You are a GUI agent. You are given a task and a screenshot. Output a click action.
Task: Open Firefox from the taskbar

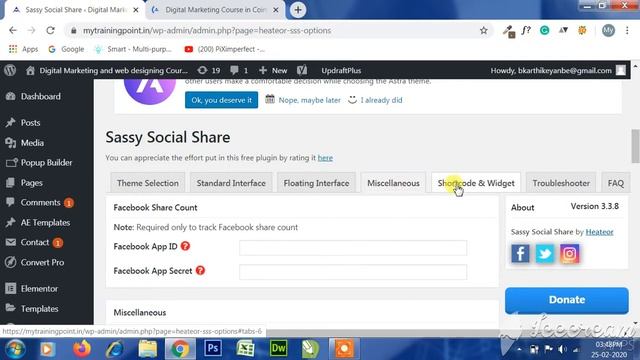(82, 349)
